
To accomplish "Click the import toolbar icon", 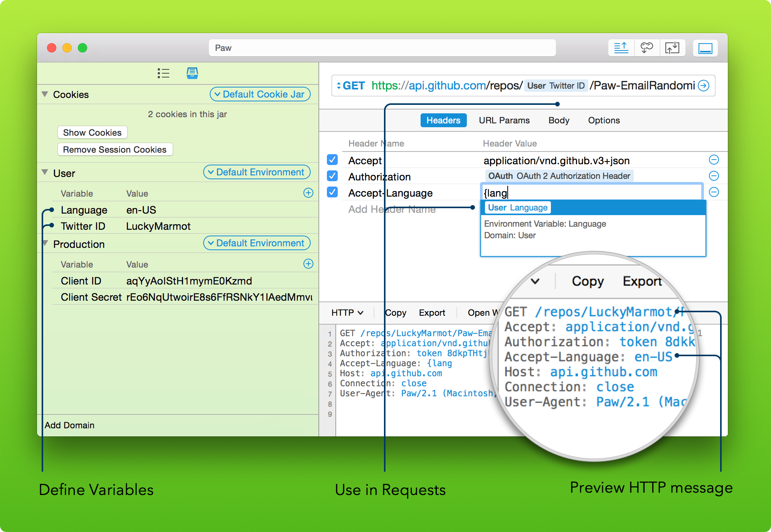I will tap(672, 48).
